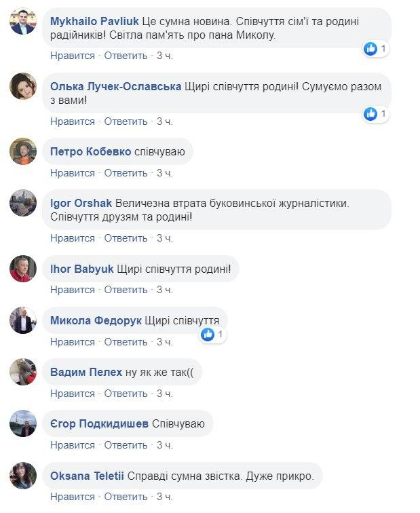
Task: Click Вадим Пелех's profile avatar
Action: pos(23,372)
